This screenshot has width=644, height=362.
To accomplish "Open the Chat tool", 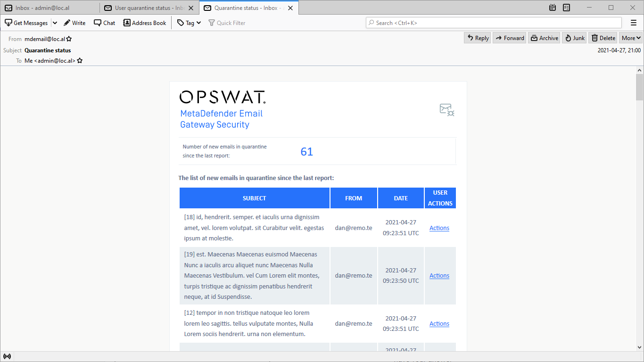I will [x=104, y=23].
